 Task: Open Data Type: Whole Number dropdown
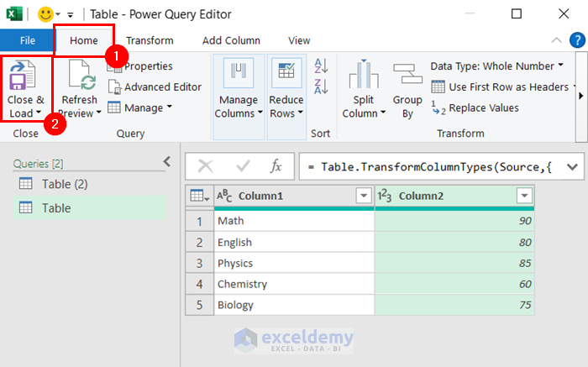[x=497, y=66]
